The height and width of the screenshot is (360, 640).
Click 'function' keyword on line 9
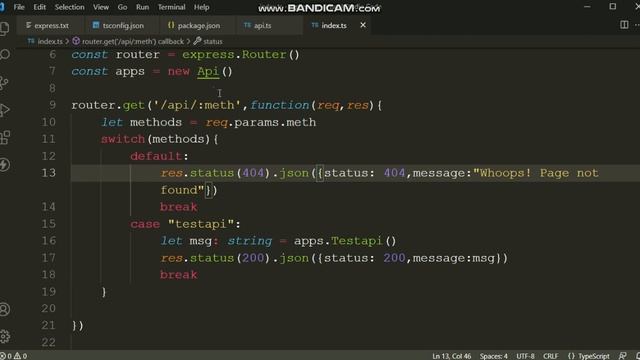(280, 105)
